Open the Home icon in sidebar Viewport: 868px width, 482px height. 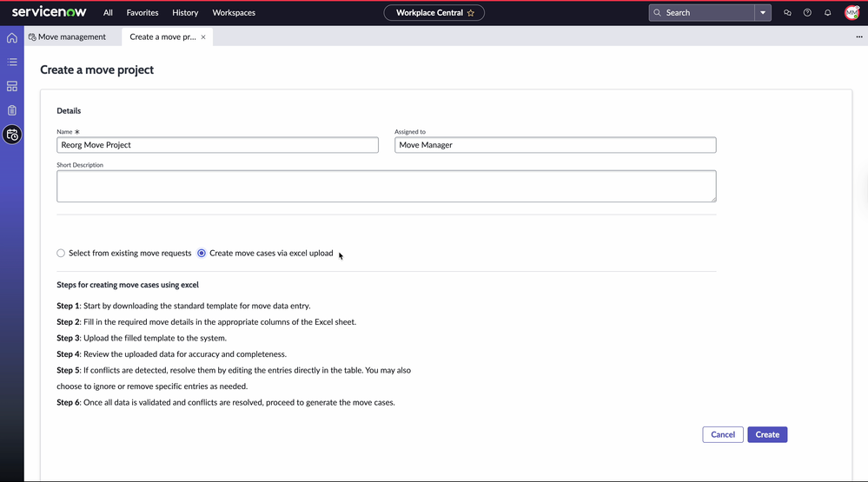point(11,38)
